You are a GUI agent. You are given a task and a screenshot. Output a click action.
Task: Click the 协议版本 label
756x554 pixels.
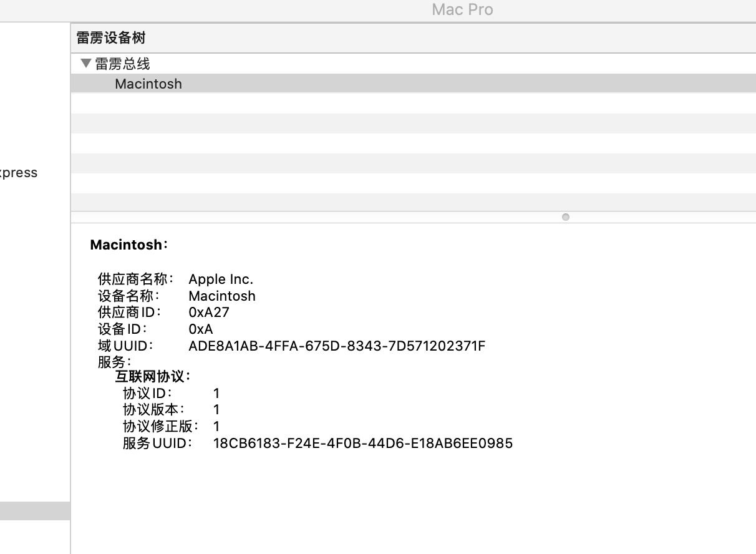click(154, 410)
